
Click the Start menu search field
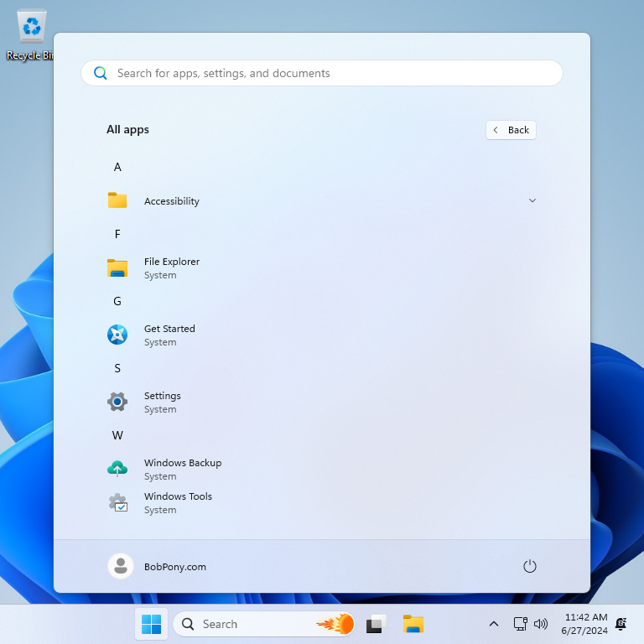[322, 73]
